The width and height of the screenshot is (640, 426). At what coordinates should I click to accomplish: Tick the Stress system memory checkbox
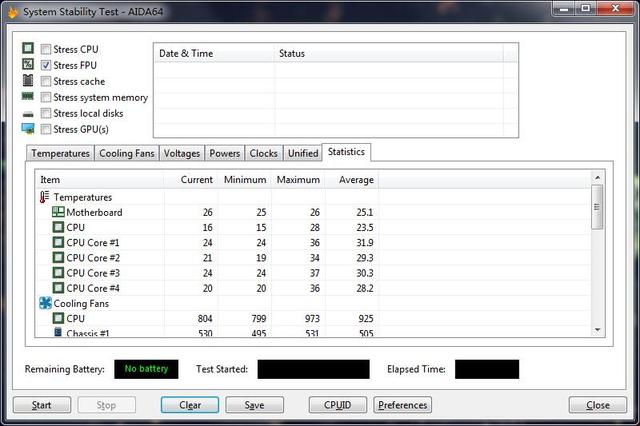(46, 97)
